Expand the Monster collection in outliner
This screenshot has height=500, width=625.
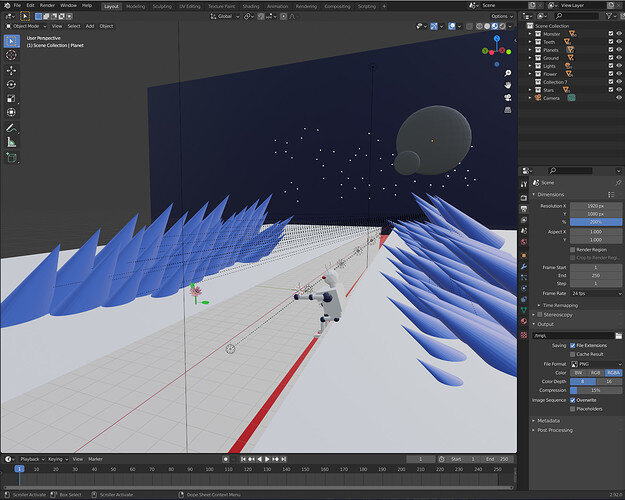tap(530, 34)
